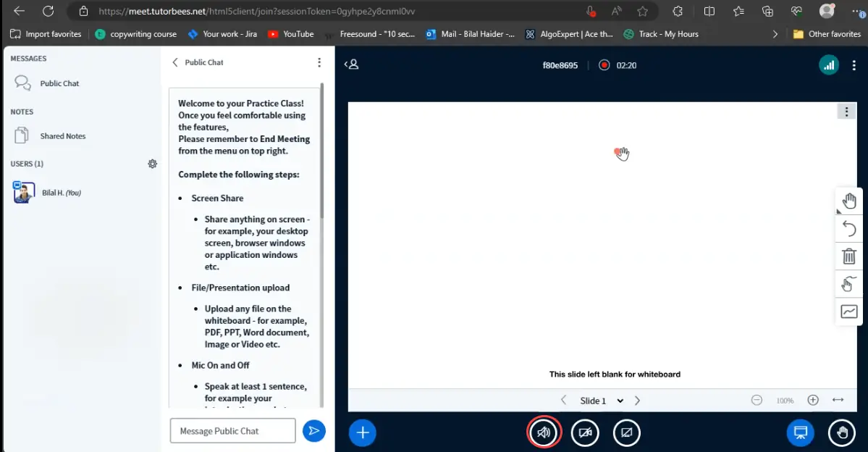The height and width of the screenshot is (452, 868).
Task: Select Public Chat under Messages
Action: (59, 83)
